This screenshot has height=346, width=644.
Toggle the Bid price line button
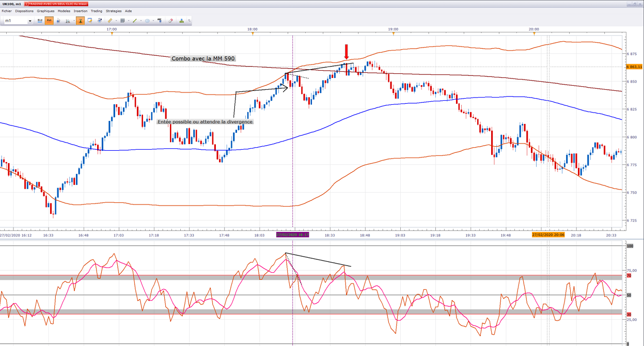(40, 21)
